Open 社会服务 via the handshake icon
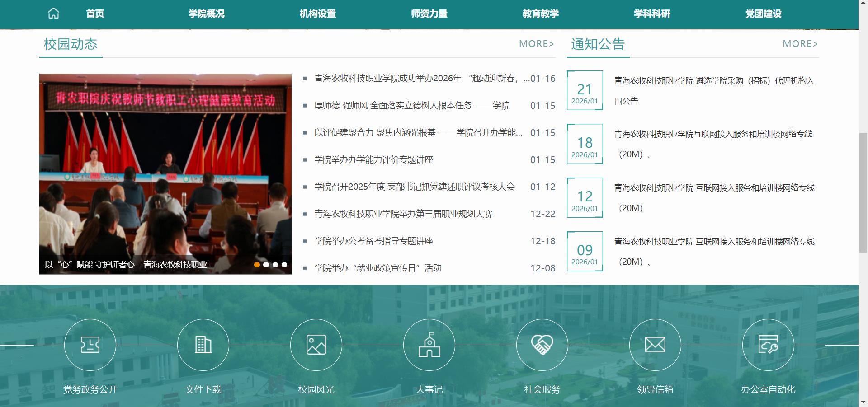Screen dimensions: 868x407 [x=542, y=345]
